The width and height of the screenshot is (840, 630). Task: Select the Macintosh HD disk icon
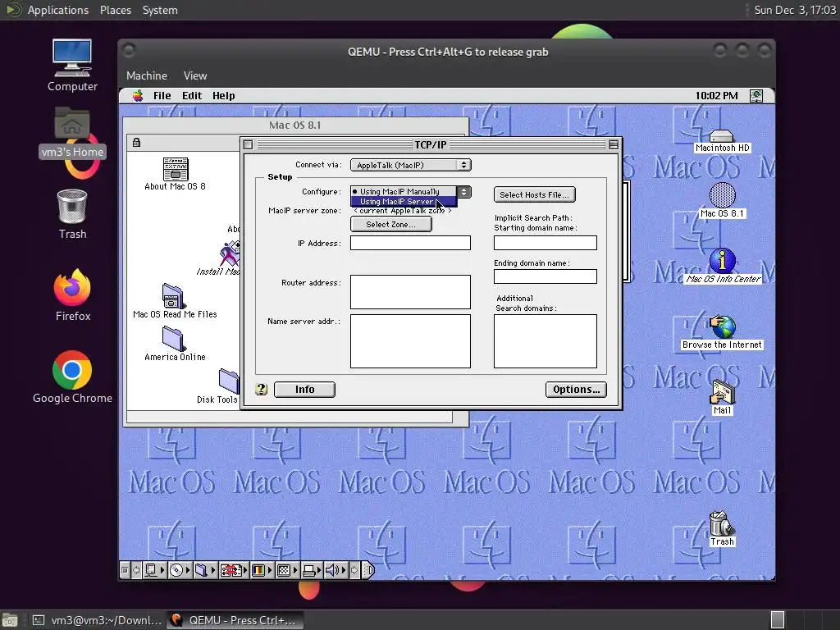point(722,141)
